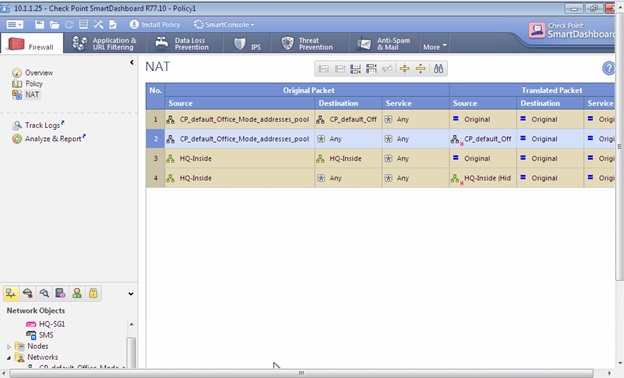Click rule 3 source HQ-Inside cell

point(240,158)
